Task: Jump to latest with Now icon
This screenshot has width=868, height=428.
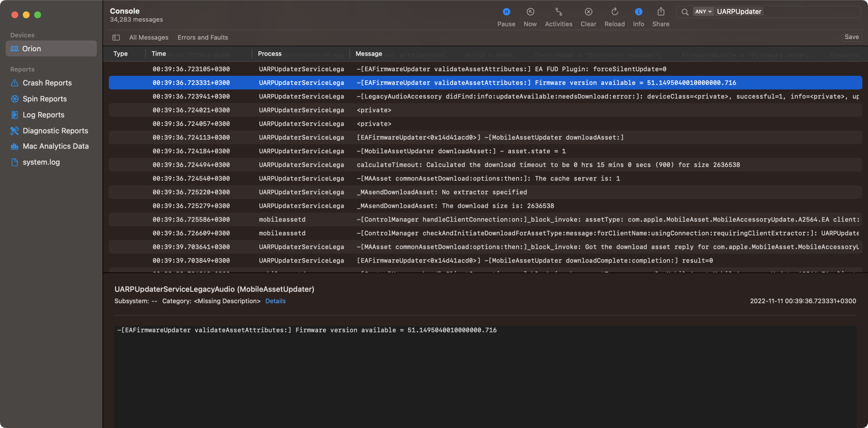Action: (x=530, y=12)
